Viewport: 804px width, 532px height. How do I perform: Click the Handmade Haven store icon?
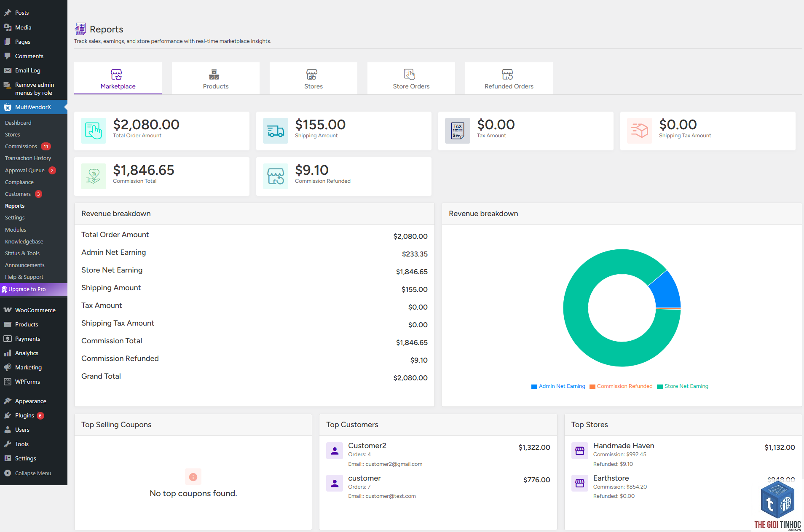click(x=580, y=451)
